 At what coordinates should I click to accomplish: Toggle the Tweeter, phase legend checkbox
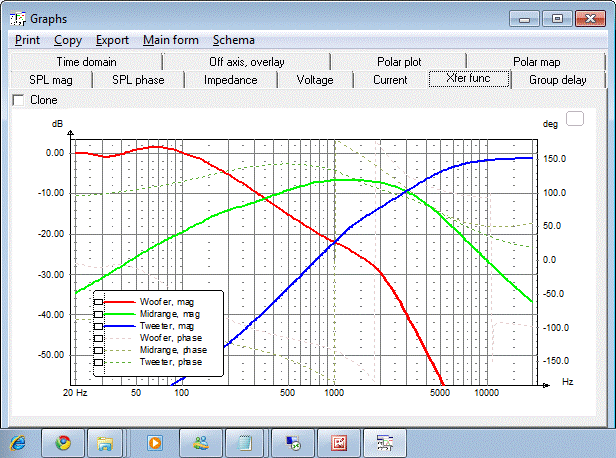98,362
